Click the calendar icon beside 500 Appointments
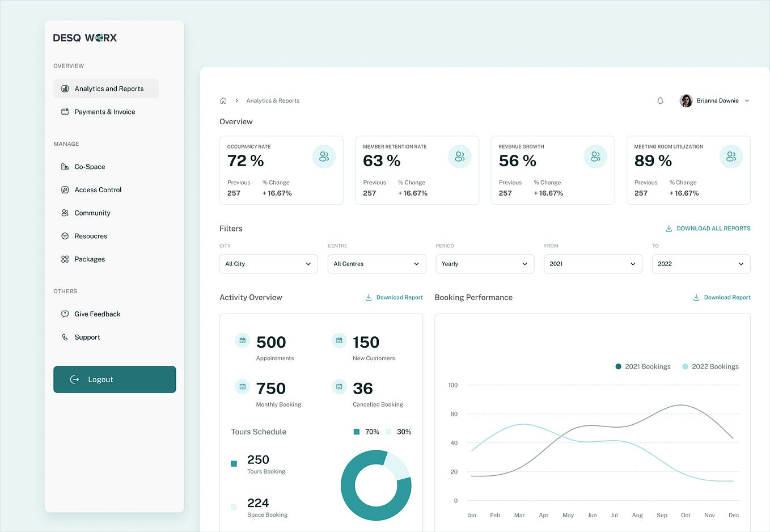Viewport: 770px width, 532px height. 242,340
